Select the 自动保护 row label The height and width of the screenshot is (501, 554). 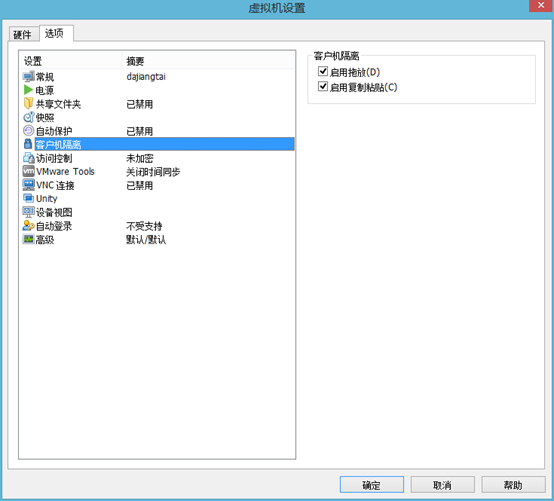pyautogui.click(x=54, y=131)
